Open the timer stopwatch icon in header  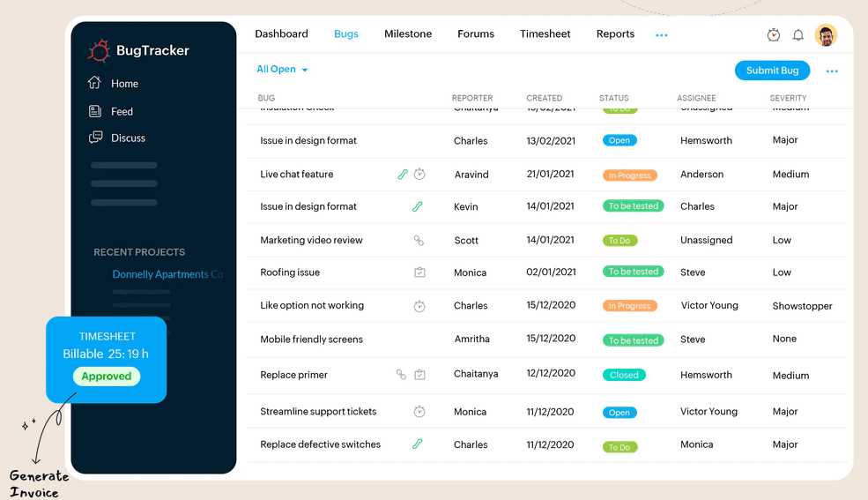[774, 35]
